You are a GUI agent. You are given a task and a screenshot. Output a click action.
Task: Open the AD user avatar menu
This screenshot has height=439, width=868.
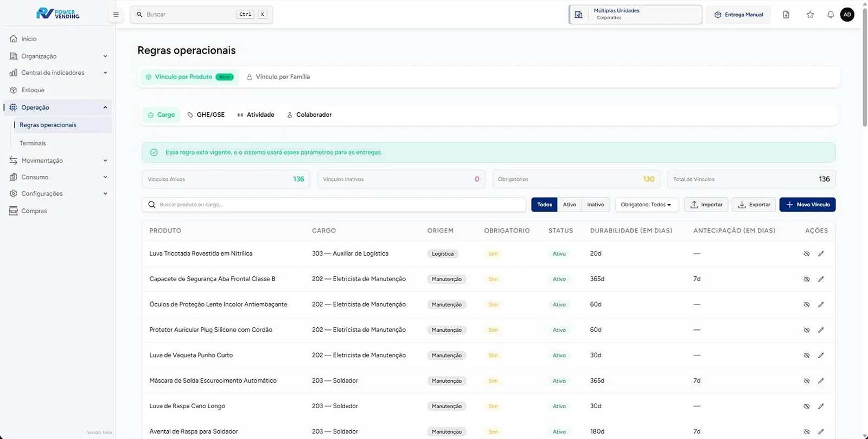click(847, 15)
